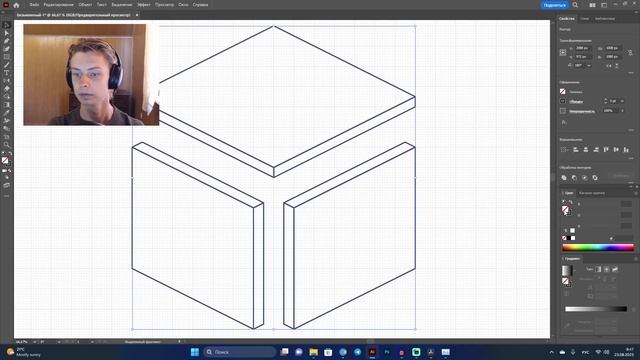The width and height of the screenshot is (640, 360).
Task: Expand the opacity percentage arrow
Action: point(622,111)
